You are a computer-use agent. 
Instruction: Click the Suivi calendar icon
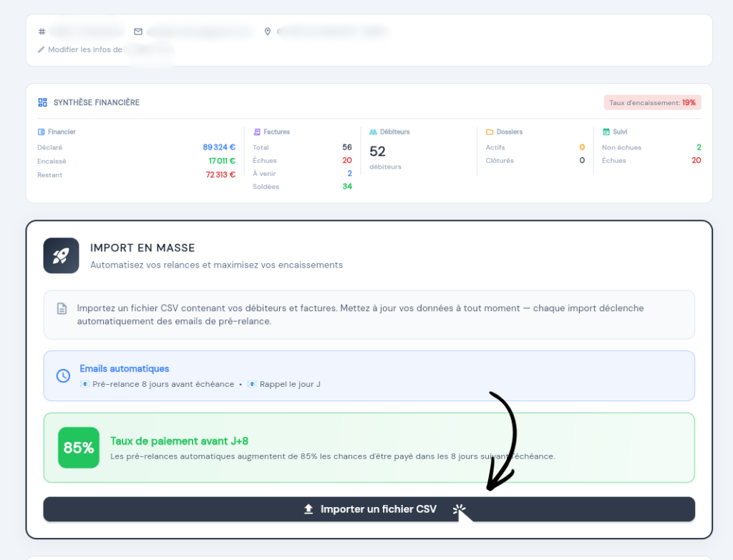pyautogui.click(x=606, y=132)
